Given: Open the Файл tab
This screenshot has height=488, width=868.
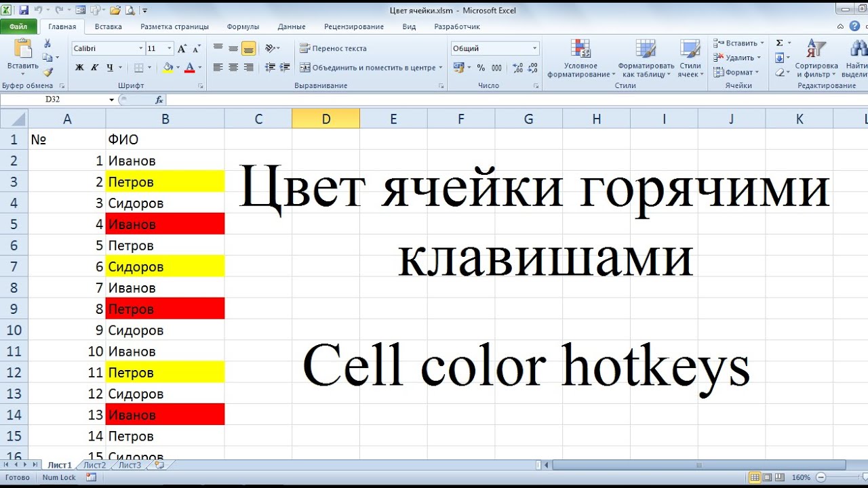Looking at the screenshot, I should 18,26.
